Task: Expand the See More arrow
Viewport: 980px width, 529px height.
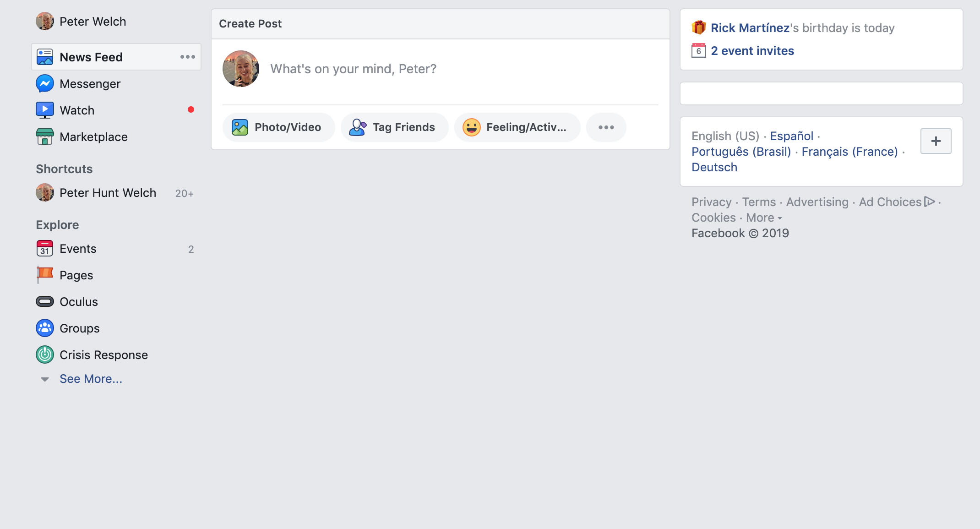Action: tap(45, 379)
